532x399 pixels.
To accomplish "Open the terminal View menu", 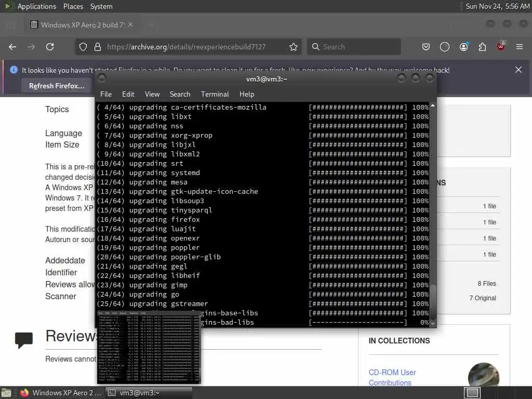I will pos(152,95).
